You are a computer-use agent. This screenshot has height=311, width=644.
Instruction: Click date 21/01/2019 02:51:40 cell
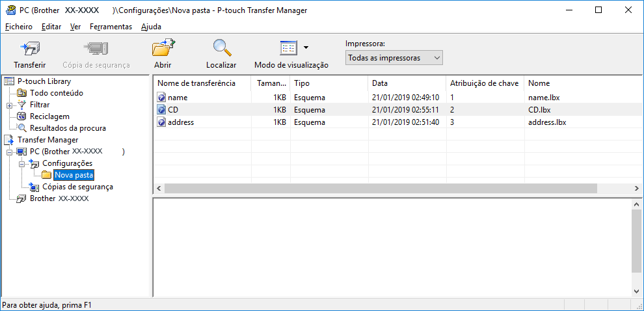click(x=406, y=122)
